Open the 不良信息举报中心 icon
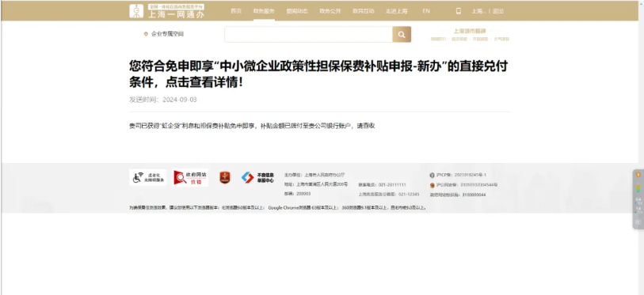The height and width of the screenshot is (295, 644). (x=257, y=178)
